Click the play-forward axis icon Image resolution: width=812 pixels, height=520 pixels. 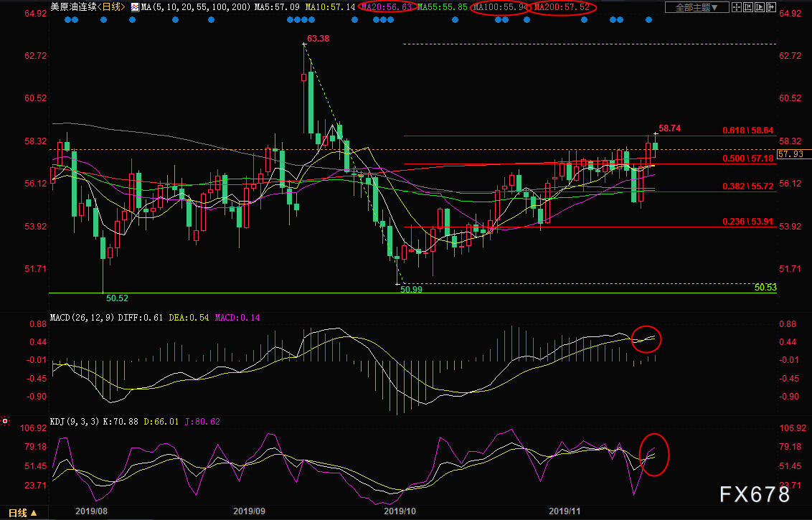click(760, 7)
